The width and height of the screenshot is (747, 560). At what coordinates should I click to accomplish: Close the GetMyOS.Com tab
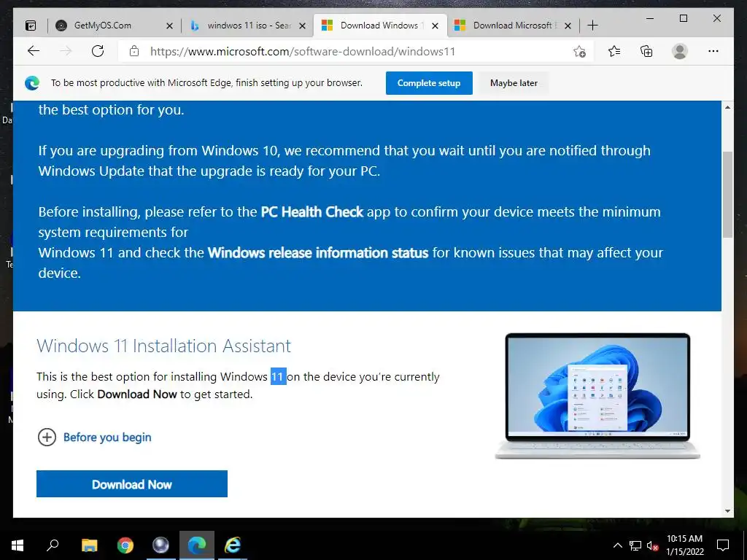point(169,26)
